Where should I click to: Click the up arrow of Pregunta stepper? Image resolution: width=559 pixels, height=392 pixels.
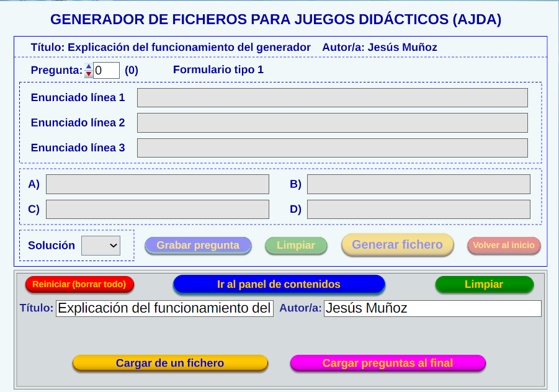tap(88, 66)
